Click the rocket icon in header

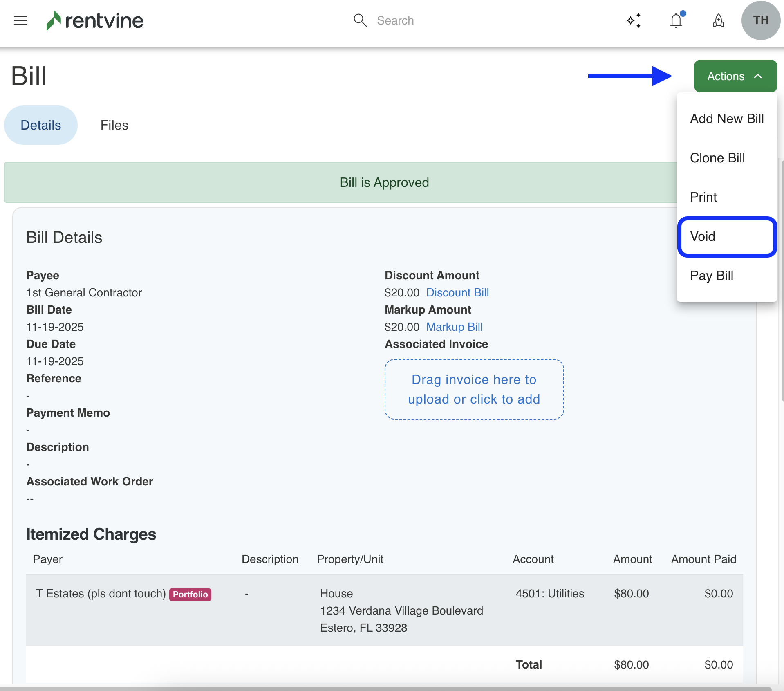pyautogui.click(x=718, y=20)
